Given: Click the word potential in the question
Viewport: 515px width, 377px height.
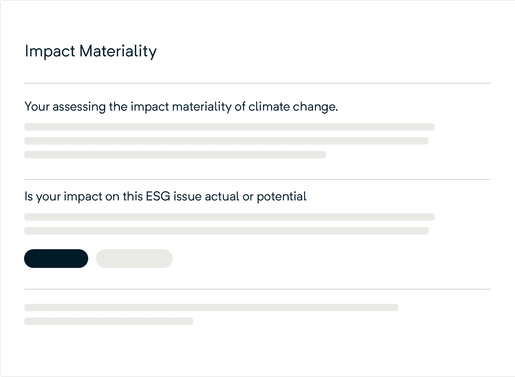Looking at the screenshot, I should point(281,197).
